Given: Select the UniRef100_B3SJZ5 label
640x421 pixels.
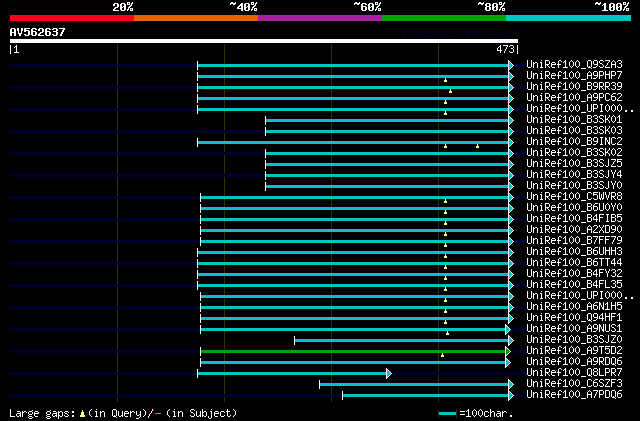Looking at the screenshot, I should [574, 164].
